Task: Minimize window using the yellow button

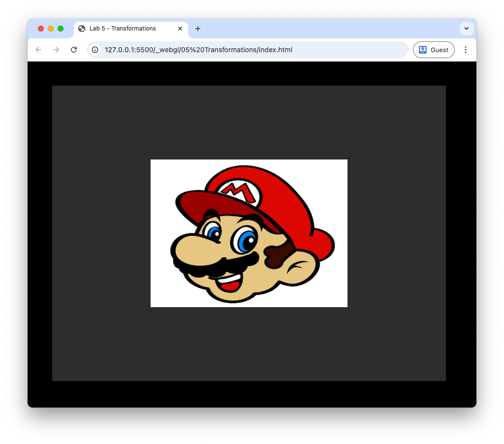Action: tap(51, 29)
